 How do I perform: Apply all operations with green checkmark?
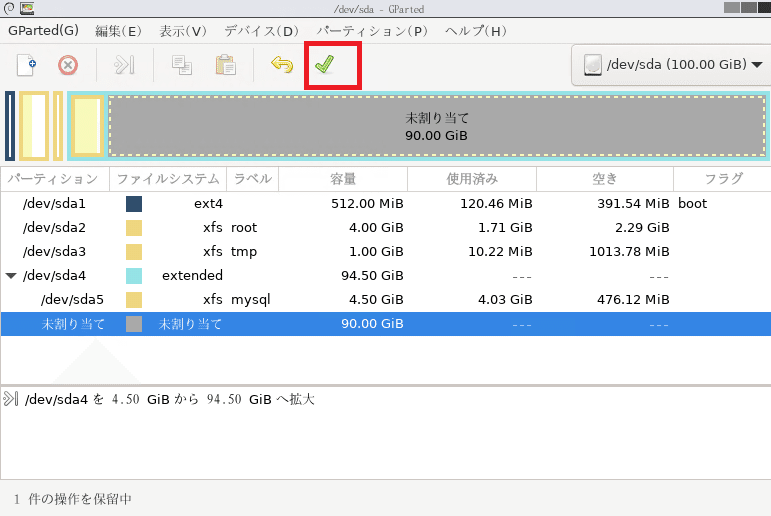(325, 64)
